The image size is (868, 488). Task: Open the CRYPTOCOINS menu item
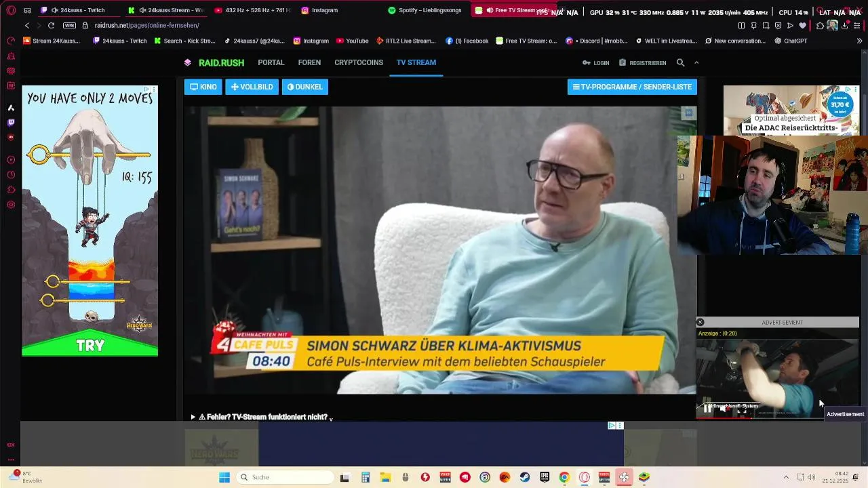(x=359, y=62)
